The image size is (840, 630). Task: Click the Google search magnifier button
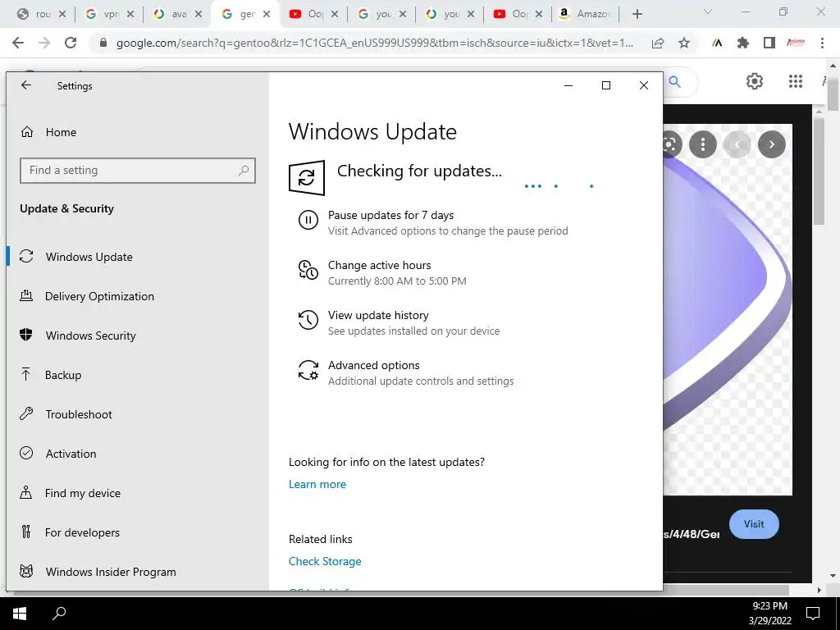coord(675,82)
